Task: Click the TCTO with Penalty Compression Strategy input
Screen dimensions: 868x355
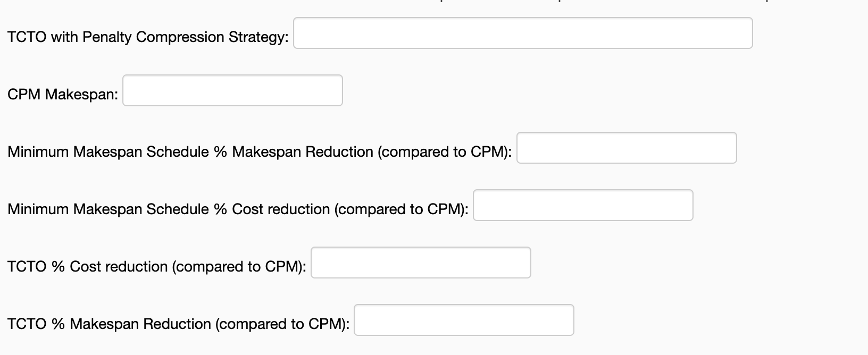Action: (x=523, y=33)
